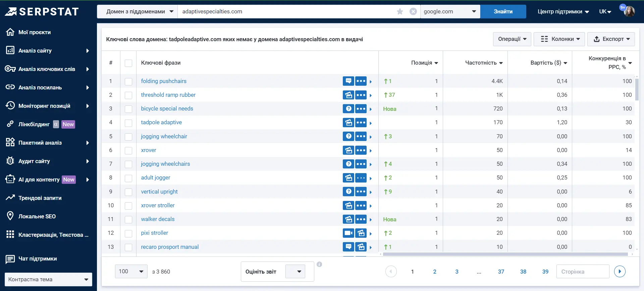Open the home icon for Мої проєкти
Viewport: 644px width, 291px height.
click(10, 32)
